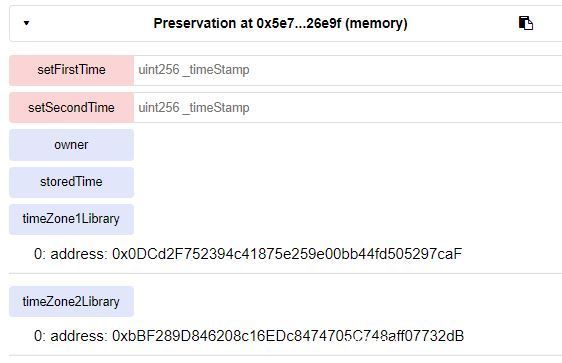Call the timeZone2Library getter button
562x363 pixels.
coord(71,301)
